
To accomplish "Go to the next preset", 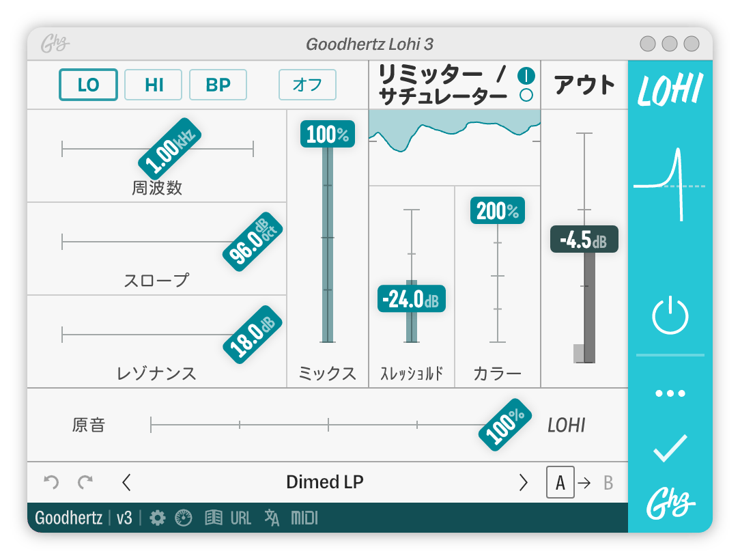I will (523, 483).
